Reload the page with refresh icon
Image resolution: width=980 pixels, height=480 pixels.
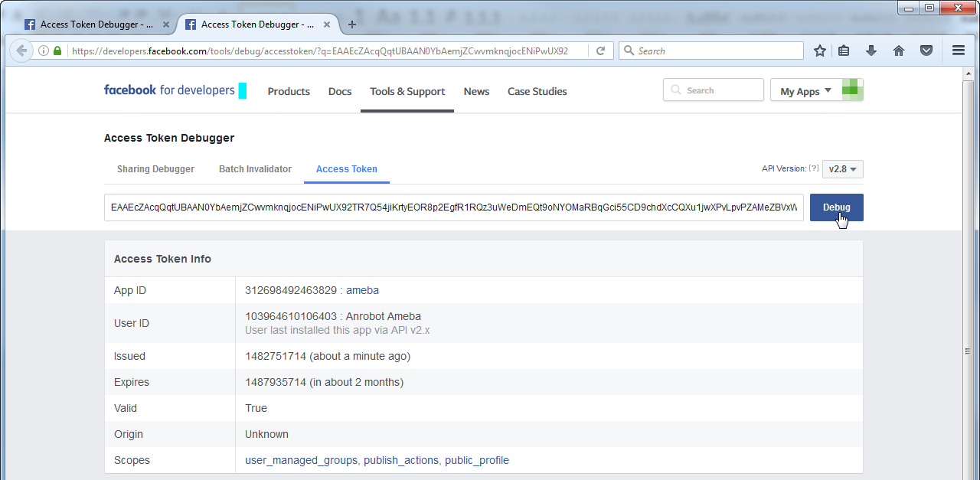[x=601, y=51]
